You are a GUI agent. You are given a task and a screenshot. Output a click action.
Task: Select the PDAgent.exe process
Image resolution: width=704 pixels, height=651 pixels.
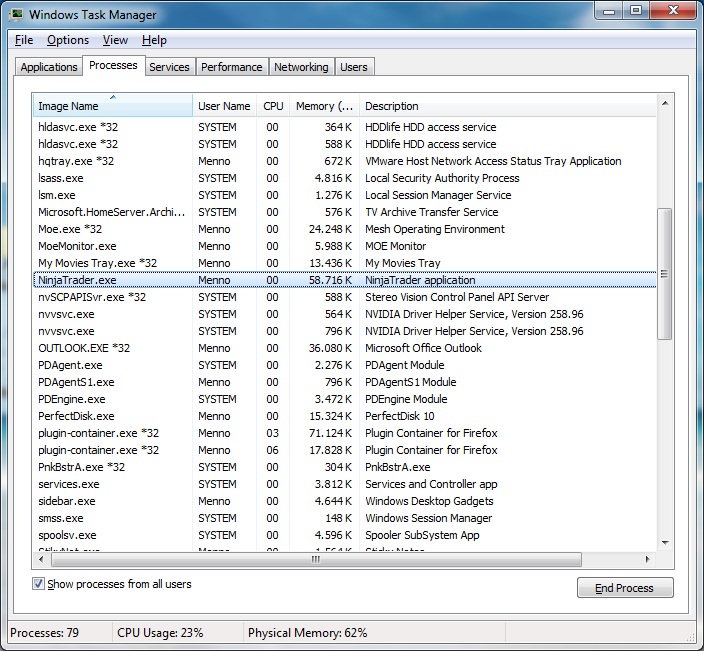click(x=345, y=365)
